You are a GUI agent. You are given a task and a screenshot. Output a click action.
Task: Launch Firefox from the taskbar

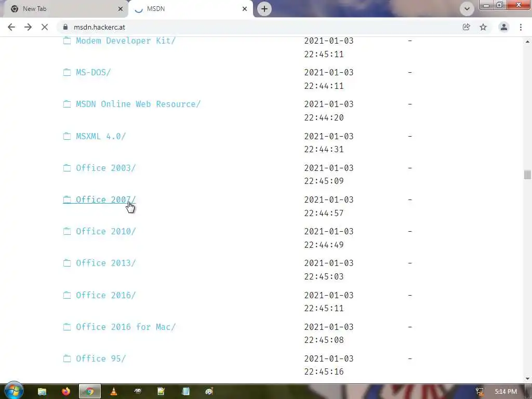click(x=66, y=392)
